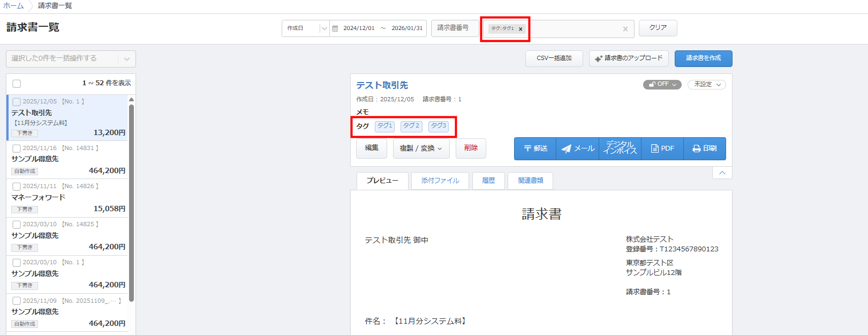Viewport: 868px width, 335px height.
Task: Print the invoice with 印刷 button
Action: tap(704, 148)
